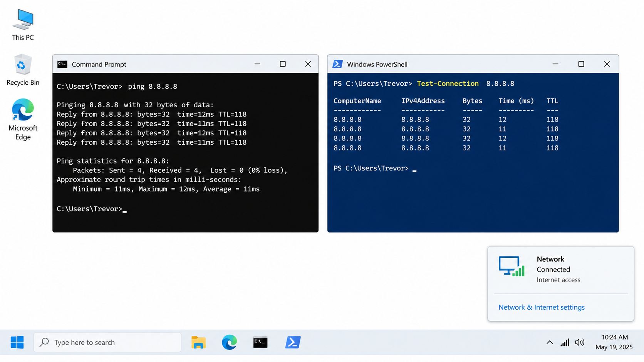Click the monitor icon in Network flyout
The image size is (644, 362).
pos(512,266)
